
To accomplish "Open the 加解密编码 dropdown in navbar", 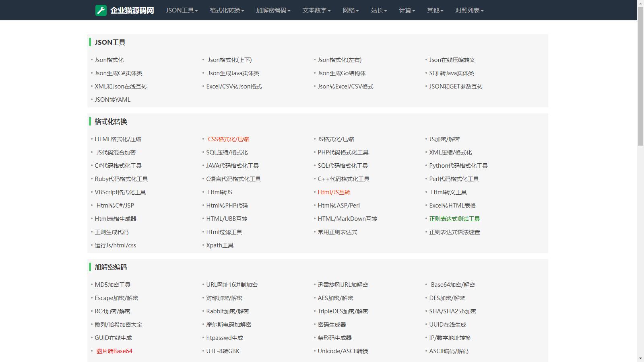I will click(x=273, y=10).
